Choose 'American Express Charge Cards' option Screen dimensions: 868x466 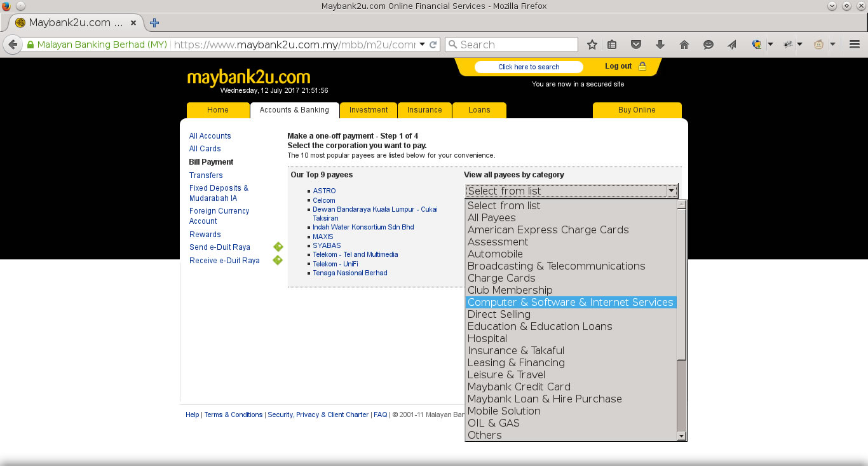[x=571, y=230]
